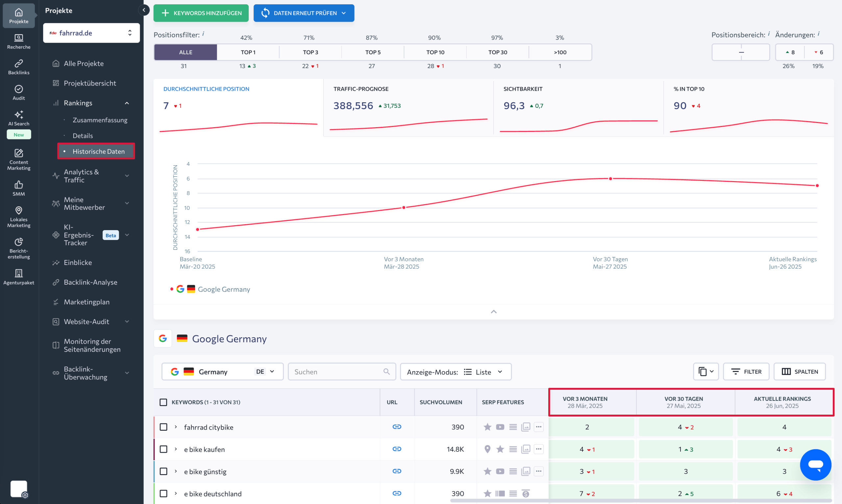Screen dimensions: 842x504
Task: Open user avatar settings at bottom left
Action: [x=19, y=489]
